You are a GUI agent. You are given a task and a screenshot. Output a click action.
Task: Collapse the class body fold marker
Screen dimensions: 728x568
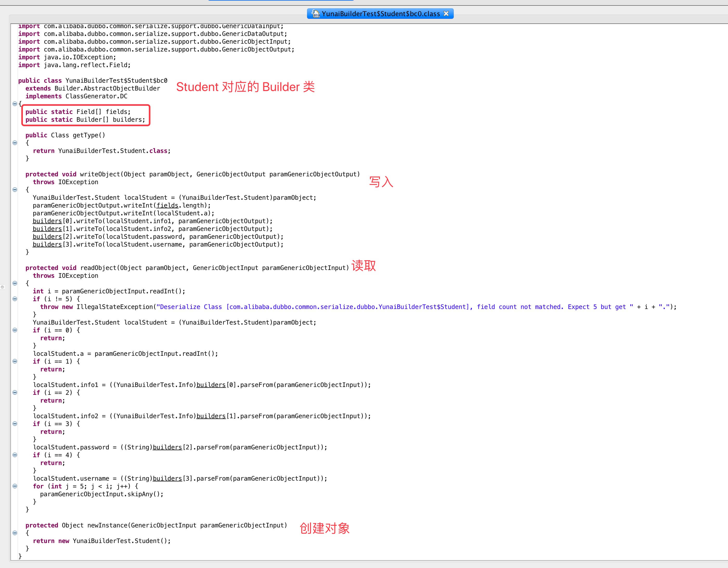[x=15, y=104]
